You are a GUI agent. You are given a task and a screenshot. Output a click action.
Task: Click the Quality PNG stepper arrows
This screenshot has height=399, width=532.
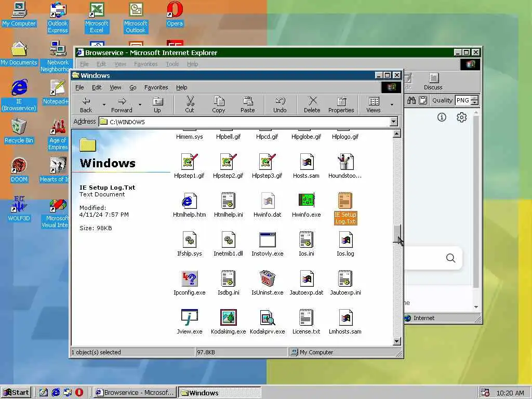tap(475, 100)
